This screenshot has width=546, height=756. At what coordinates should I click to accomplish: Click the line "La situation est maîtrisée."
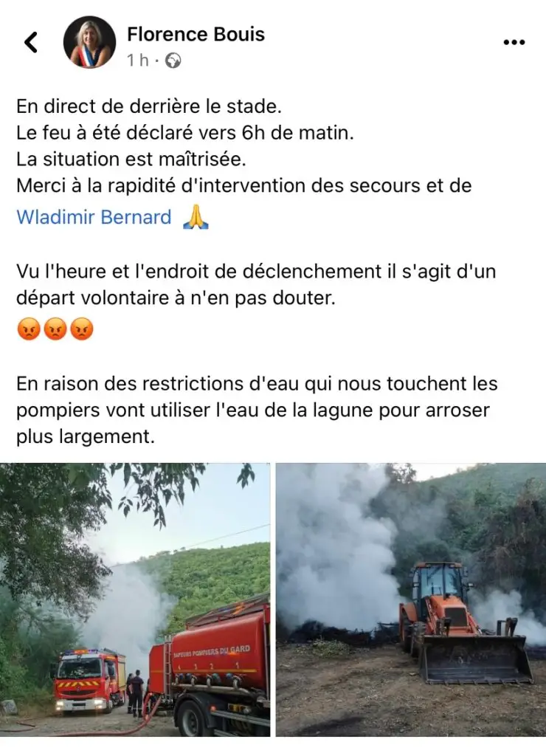point(131,159)
